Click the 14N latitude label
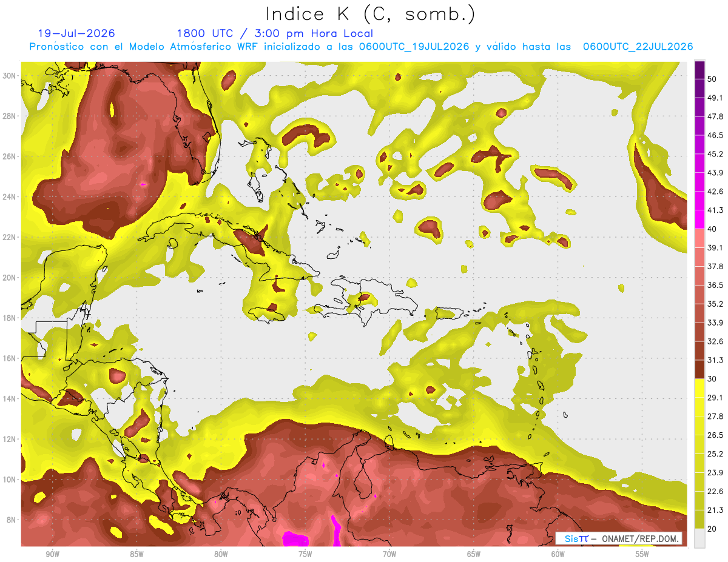Viewport: 728px width, 562px height. pos(10,398)
